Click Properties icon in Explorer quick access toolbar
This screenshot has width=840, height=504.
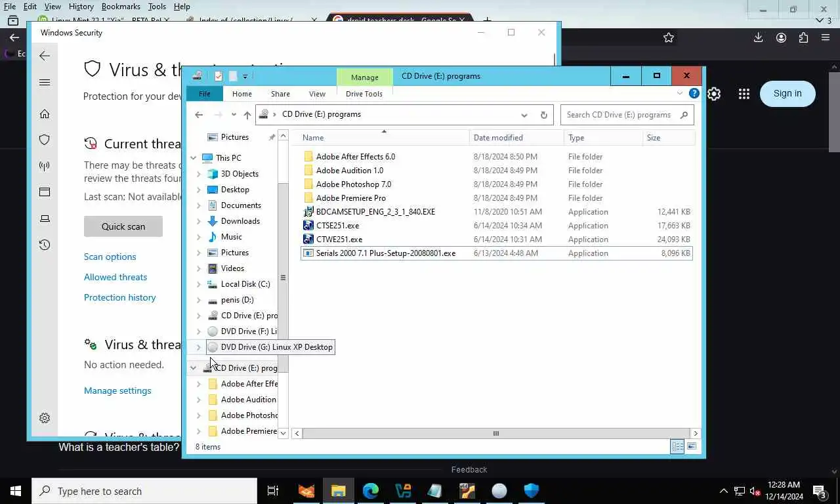[x=219, y=76]
